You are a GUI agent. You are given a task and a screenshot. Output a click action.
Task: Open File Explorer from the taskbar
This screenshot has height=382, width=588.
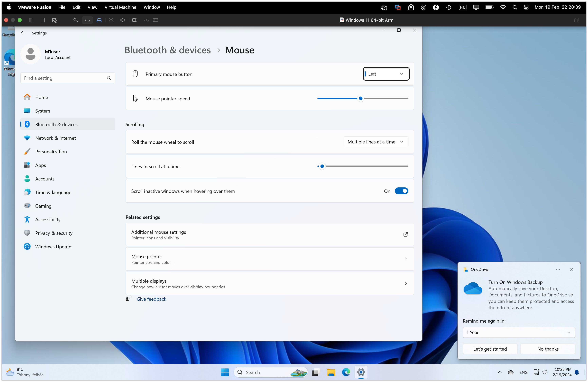tap(331, 372)
